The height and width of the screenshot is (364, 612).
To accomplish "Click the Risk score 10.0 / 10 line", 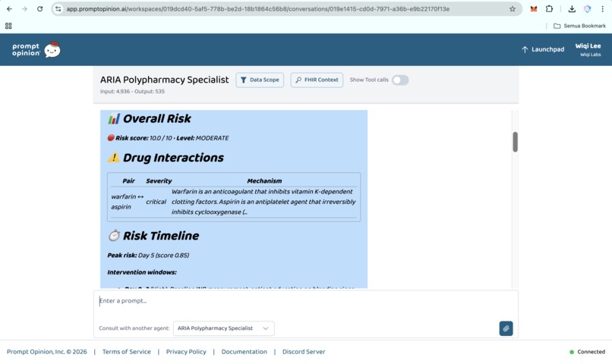I will [x=169, y=138].
